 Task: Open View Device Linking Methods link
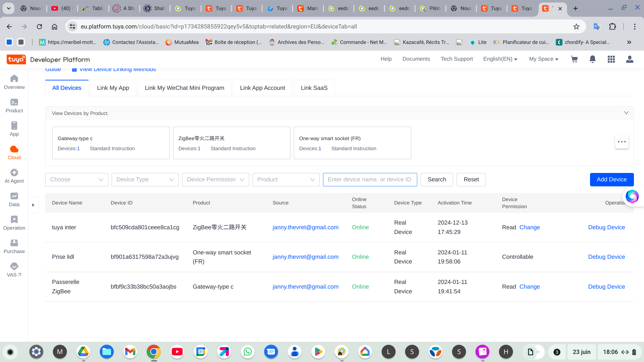(x=114, y=69)
